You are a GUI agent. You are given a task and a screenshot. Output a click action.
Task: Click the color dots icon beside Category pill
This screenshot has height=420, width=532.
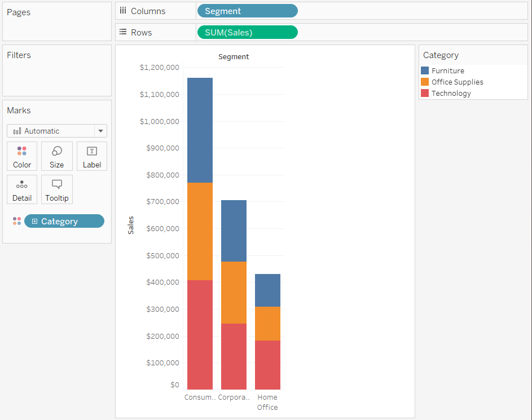pyautogui.click(x=17, y=221)
